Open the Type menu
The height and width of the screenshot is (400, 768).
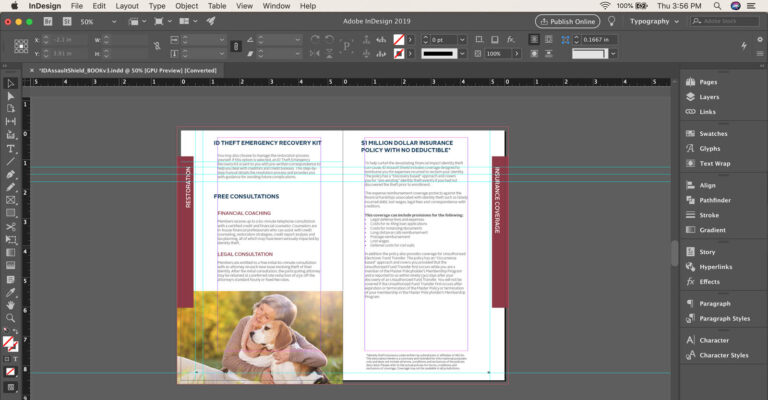coord(157,6)
